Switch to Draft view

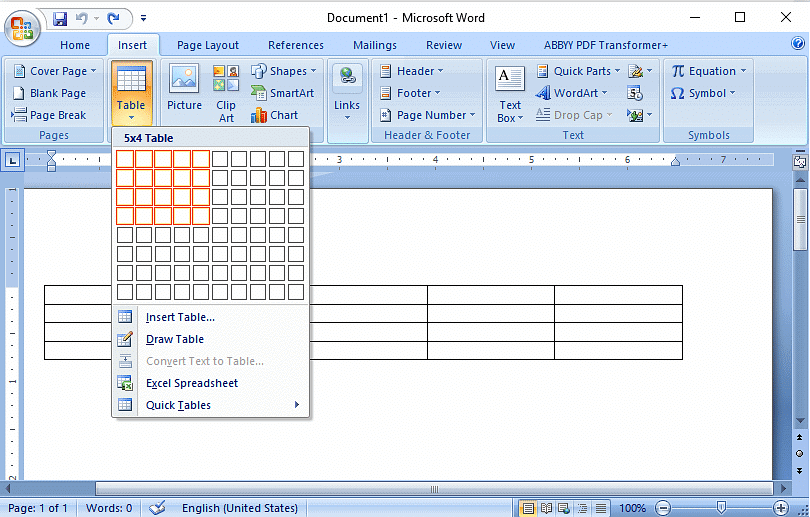600,508
